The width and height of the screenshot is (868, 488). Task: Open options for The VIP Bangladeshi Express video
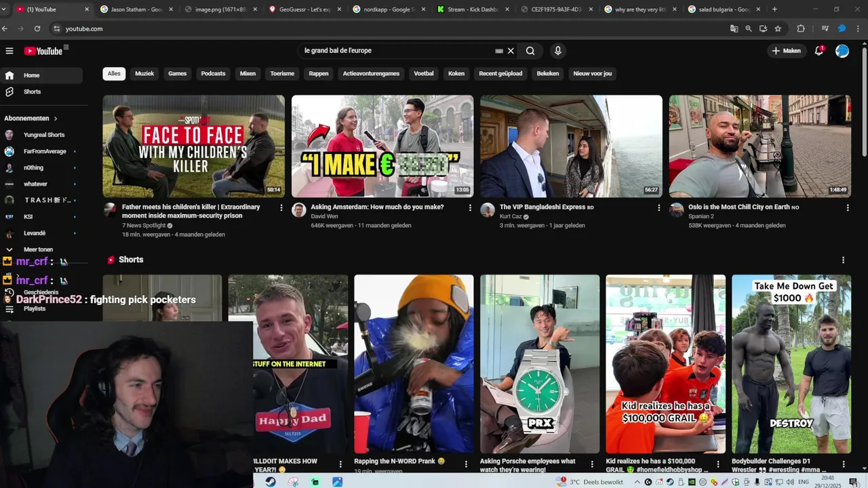(658, 208)
